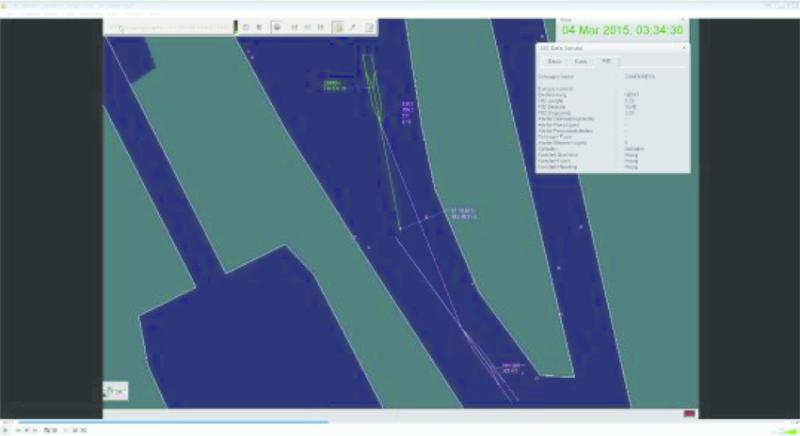
Task: Click the last icon on the top toolbar
Action: click(369, 27)
